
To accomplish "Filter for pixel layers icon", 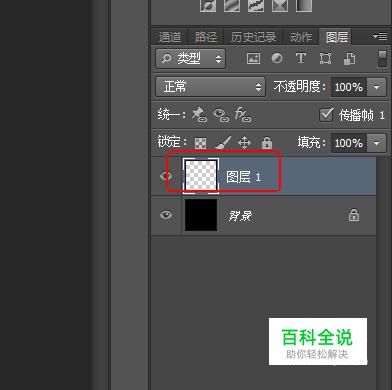I will tap(253, 59).
